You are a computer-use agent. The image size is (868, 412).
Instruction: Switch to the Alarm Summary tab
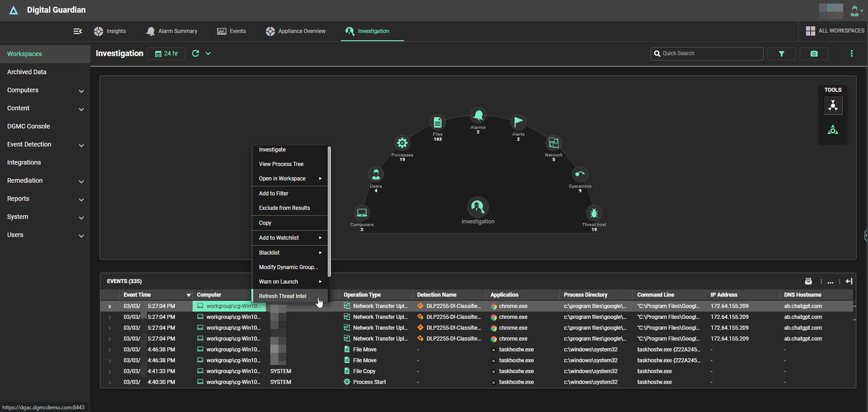pyautogui.click(x=172, y=31)
